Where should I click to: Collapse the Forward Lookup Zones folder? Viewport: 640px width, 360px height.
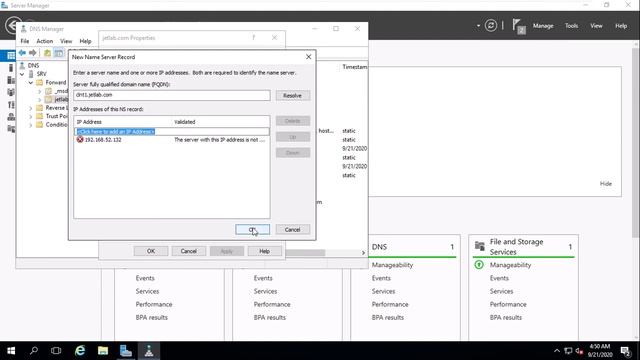tap(31, 83)
